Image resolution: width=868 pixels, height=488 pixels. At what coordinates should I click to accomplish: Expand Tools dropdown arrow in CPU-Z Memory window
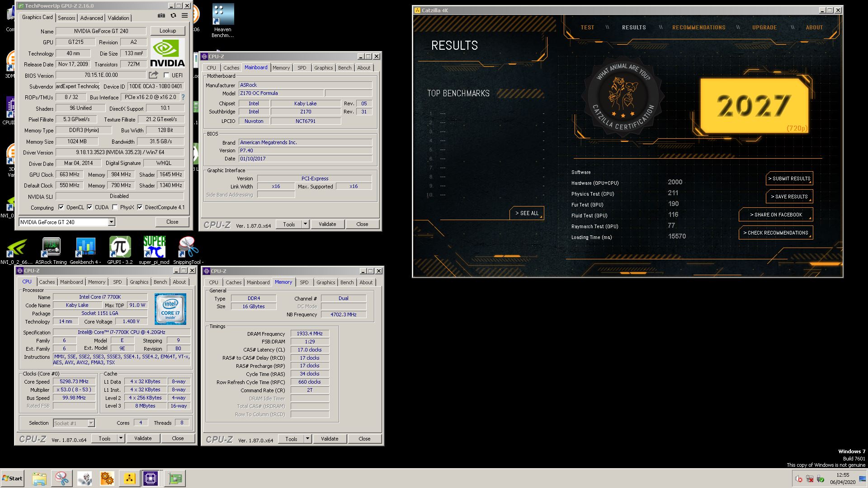coord(307,439)
